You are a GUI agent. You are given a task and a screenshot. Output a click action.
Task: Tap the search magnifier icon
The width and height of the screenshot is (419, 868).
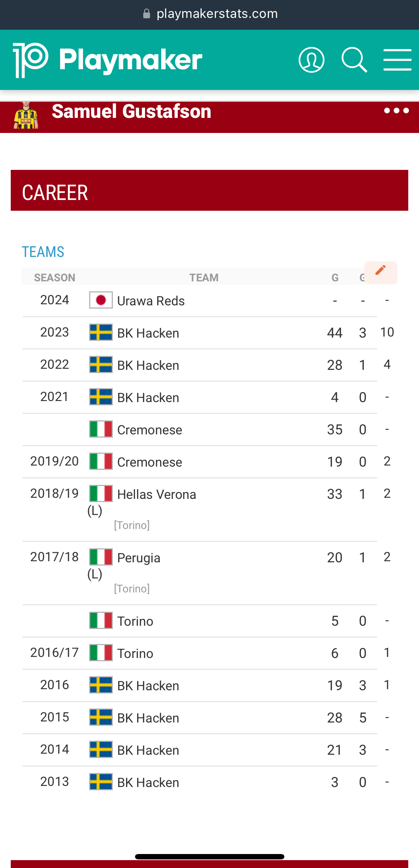point(354,59)
